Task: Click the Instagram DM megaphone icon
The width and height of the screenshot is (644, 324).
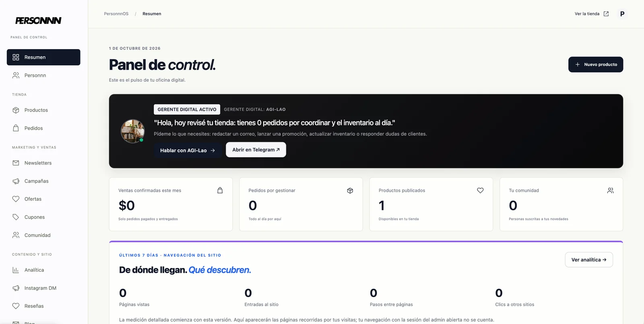Action: coord(16,288)
